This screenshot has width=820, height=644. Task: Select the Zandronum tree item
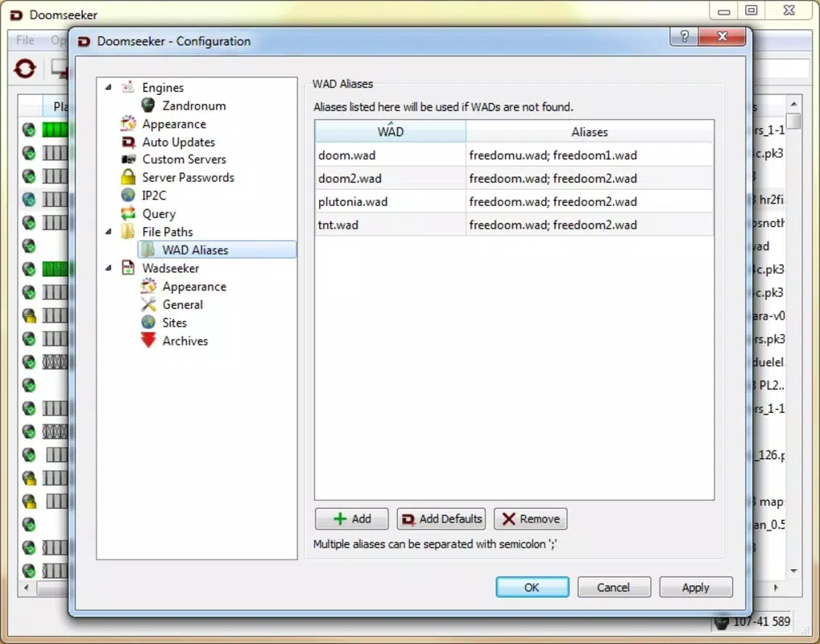tap(194, 105)
